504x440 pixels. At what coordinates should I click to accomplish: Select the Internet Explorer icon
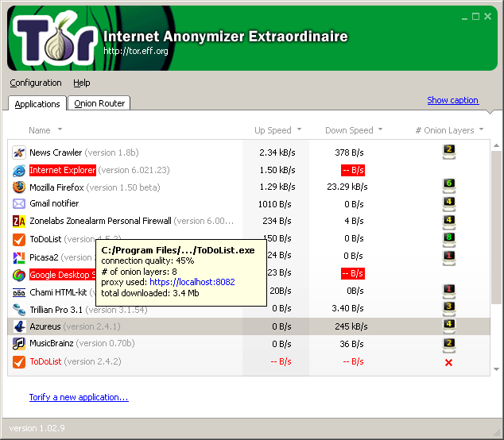pyautogui.click(x=19, y=170)
